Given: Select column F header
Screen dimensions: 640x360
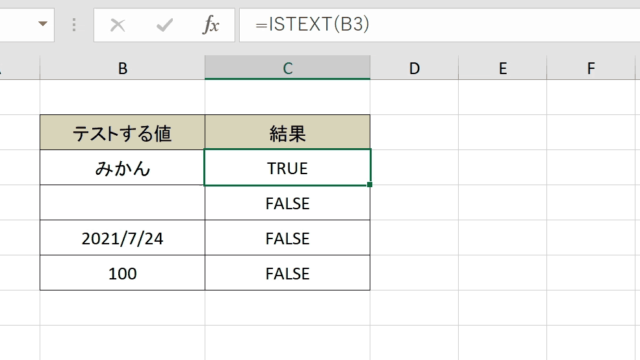Looking at the screenshot, I should [x=591, y=68].
